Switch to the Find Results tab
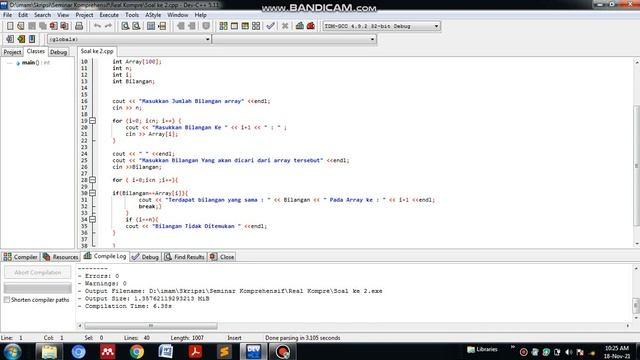640x360 pixels. point(184,257)
